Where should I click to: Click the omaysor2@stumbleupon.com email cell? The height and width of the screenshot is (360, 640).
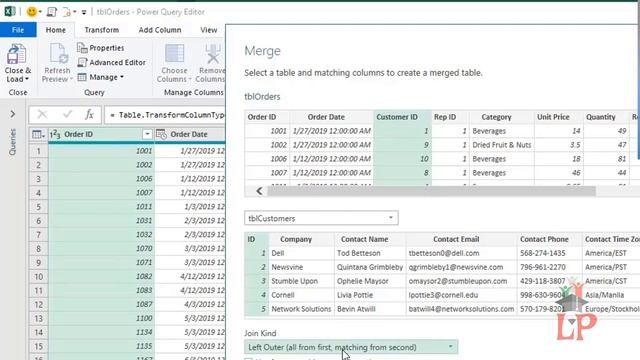tap(461, 281)
